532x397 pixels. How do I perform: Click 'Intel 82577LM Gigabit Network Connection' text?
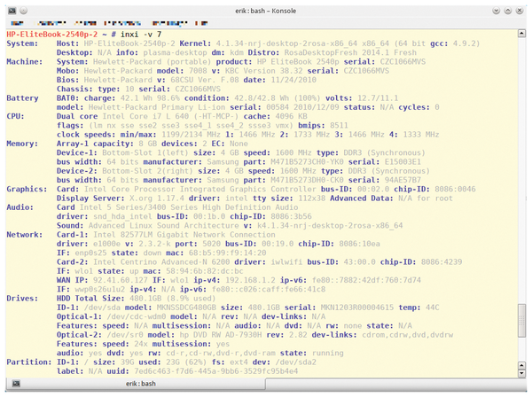184,235
